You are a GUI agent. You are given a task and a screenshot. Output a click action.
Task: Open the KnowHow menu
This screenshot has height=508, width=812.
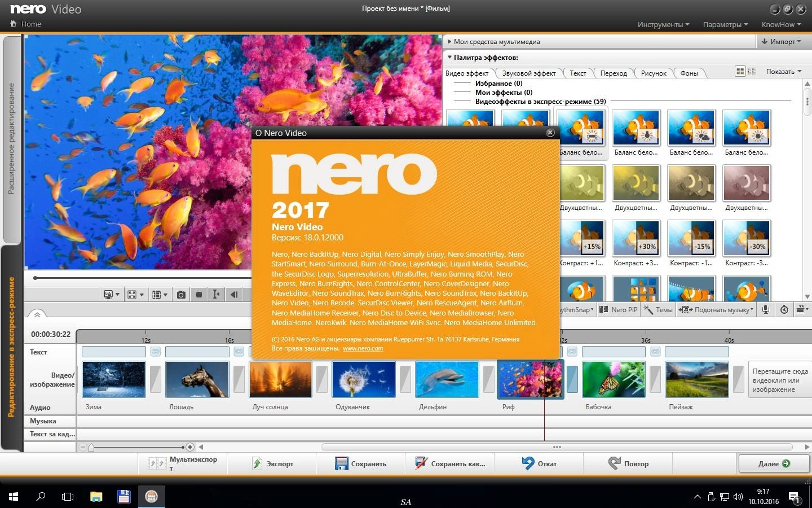coord(782,24)
